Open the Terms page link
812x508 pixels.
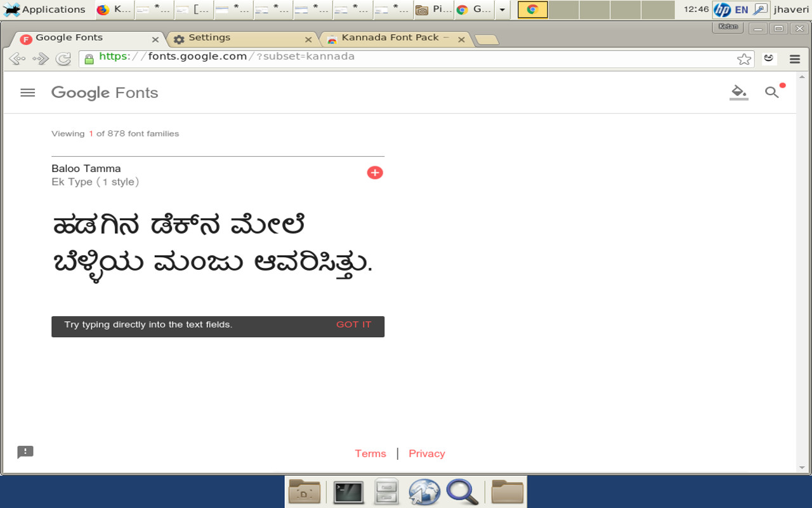coord(370,453)
